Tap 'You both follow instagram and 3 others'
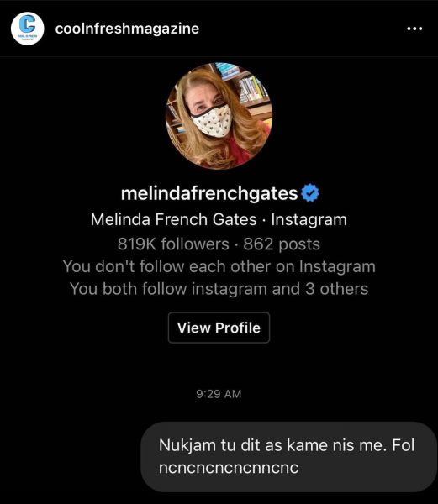The height and width of the screenshot is (504, 438). (219, 289)
